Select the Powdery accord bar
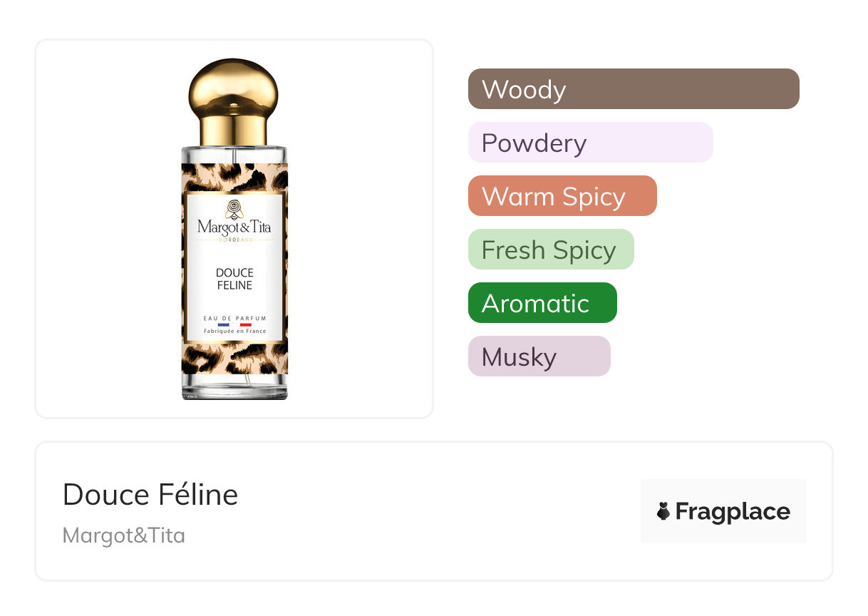 pos(590,143)
